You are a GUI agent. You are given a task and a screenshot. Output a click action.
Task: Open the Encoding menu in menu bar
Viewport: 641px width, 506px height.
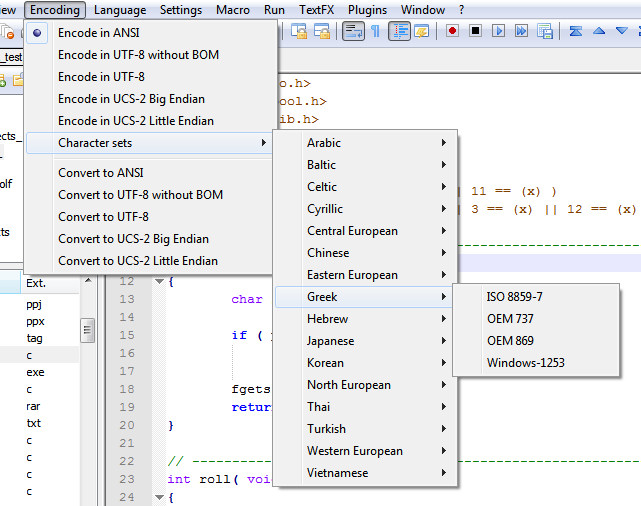tap(55, 10)
